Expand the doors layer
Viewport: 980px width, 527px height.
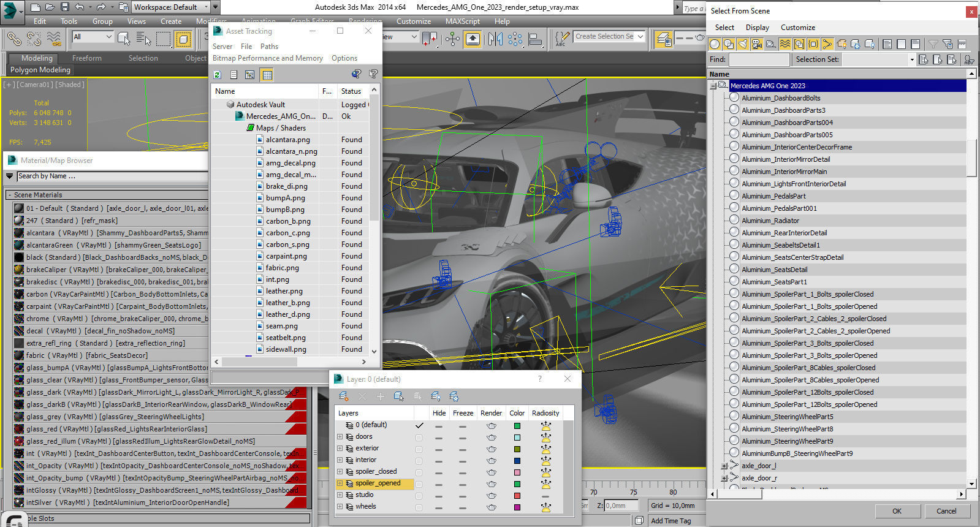pos(340,437)
